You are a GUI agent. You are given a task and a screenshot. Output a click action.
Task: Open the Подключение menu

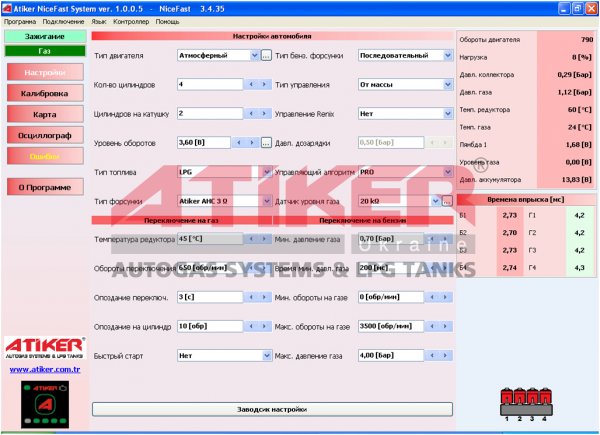63,22
